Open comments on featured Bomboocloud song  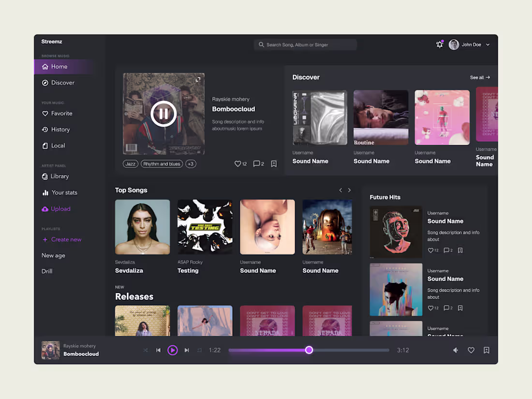[256, 164]
